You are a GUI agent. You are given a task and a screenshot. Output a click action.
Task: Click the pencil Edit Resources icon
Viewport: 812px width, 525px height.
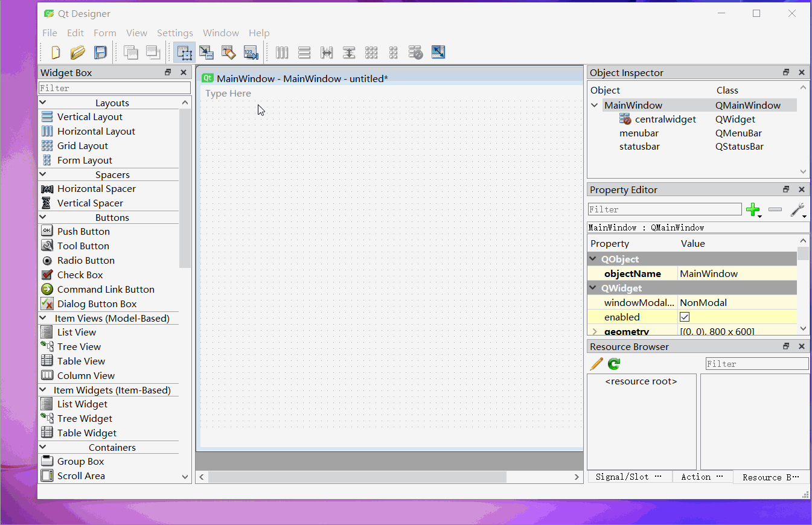(x=596, y=364)
